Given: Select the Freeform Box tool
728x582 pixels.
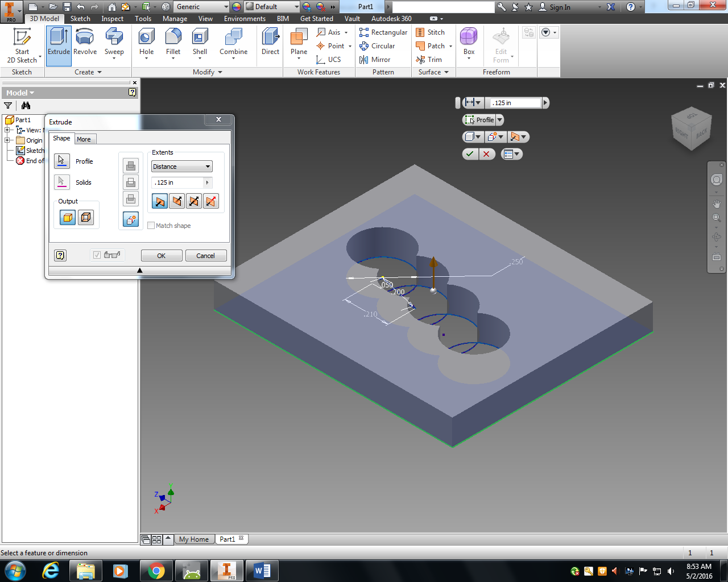Looking at the screenshot, I should click(469, 43).
